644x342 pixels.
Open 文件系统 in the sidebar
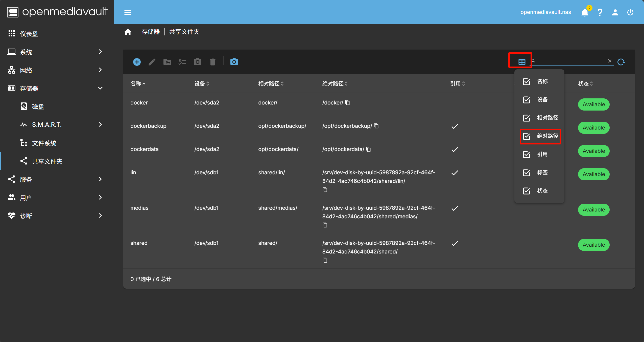(x=44, y=143)
